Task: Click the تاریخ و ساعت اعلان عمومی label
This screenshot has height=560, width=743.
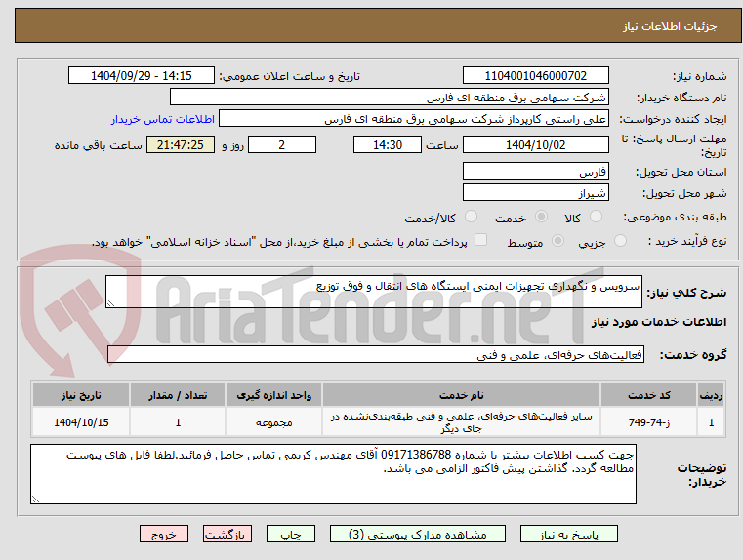Action: [x=290, y=76]
